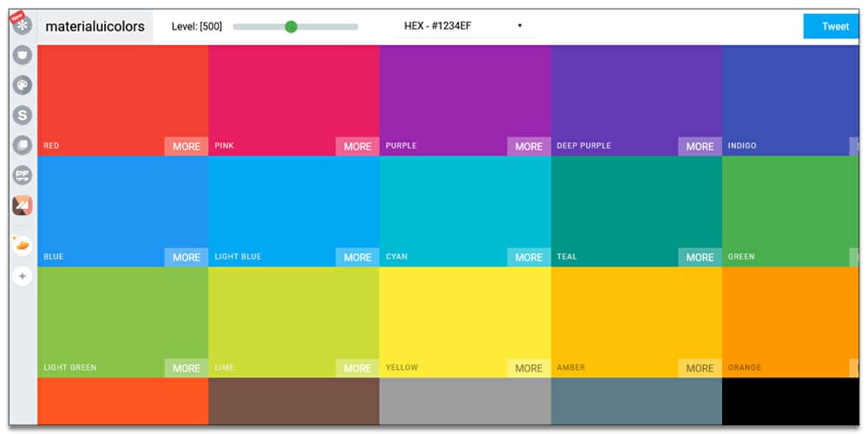Select the grey swatch in bottom row

pos(465,401)
